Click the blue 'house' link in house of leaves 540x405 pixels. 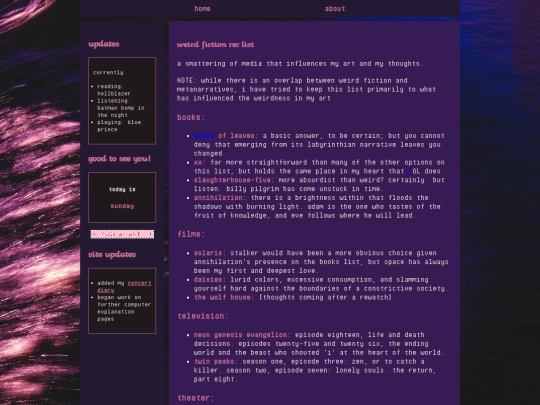click(204, 136)
